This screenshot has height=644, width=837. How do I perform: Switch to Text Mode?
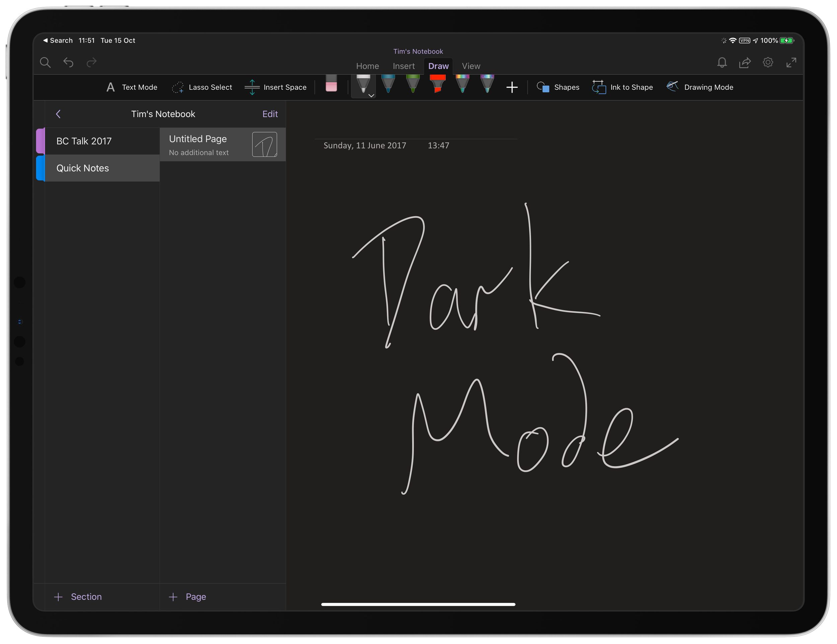click(x=132, y=87)
